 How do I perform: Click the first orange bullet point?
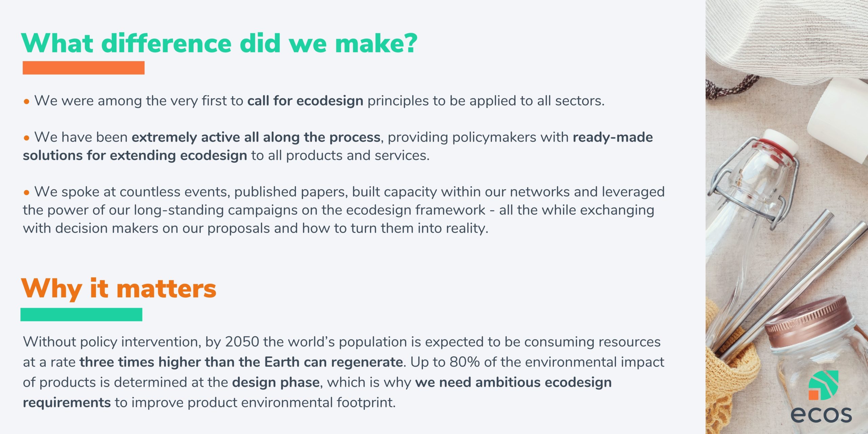tap(27, 101)
